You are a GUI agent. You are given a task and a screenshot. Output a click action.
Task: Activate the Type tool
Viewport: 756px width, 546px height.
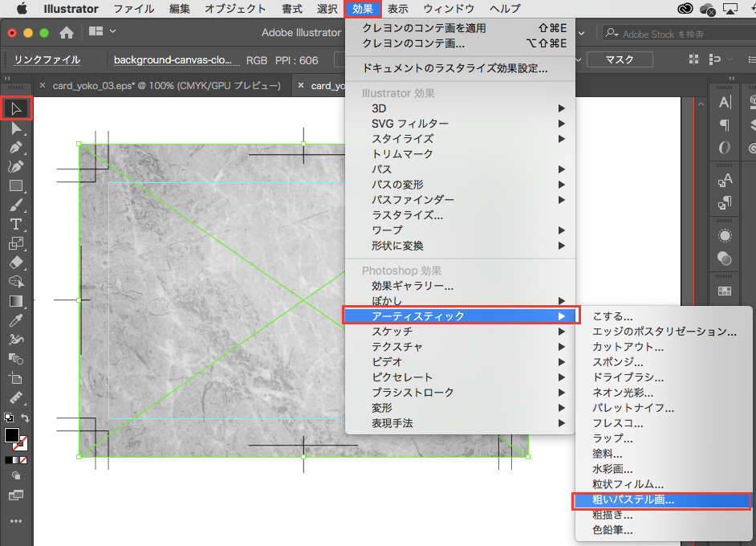[x=16, y=224]
